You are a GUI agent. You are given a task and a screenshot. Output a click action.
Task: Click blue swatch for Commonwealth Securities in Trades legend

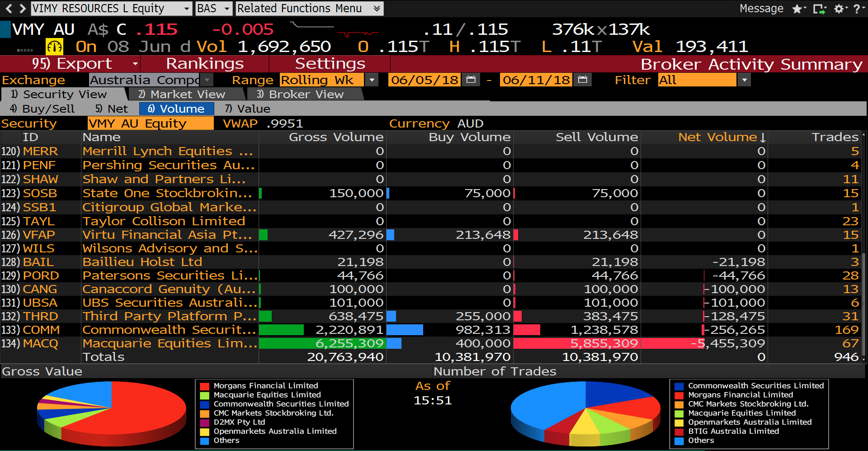point(679,386)
